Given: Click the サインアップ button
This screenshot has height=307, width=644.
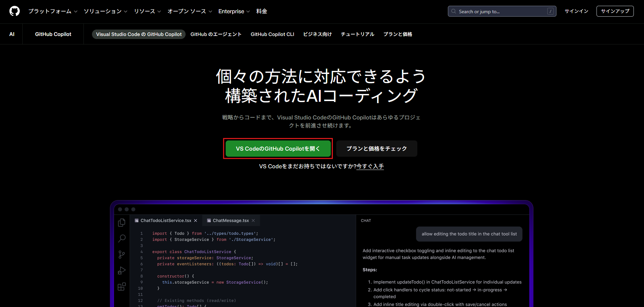Looking at the screenshot, I should [615, 11].
